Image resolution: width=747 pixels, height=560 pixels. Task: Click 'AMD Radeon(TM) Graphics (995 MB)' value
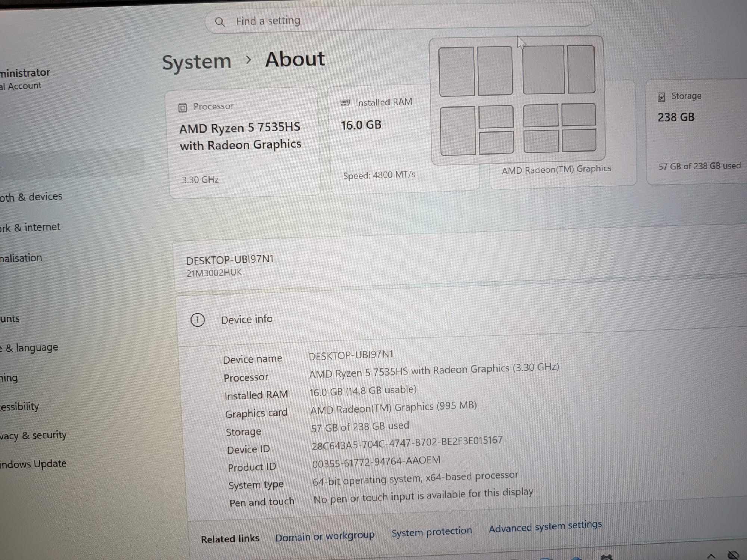(x=394, y=408)
